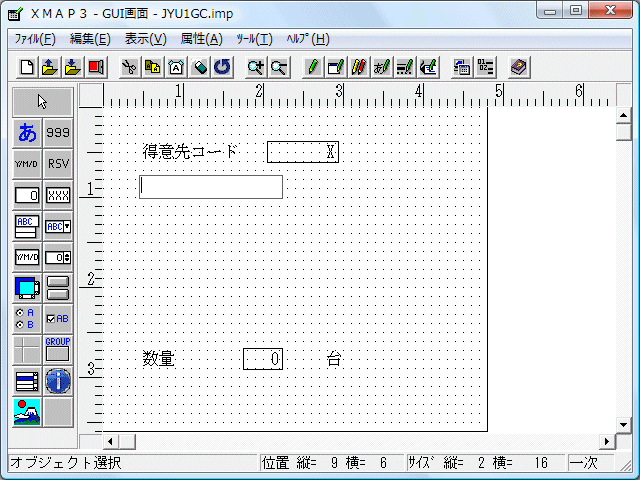
Task: Open the 編集(E) menu
Action: tap(90, 39)
